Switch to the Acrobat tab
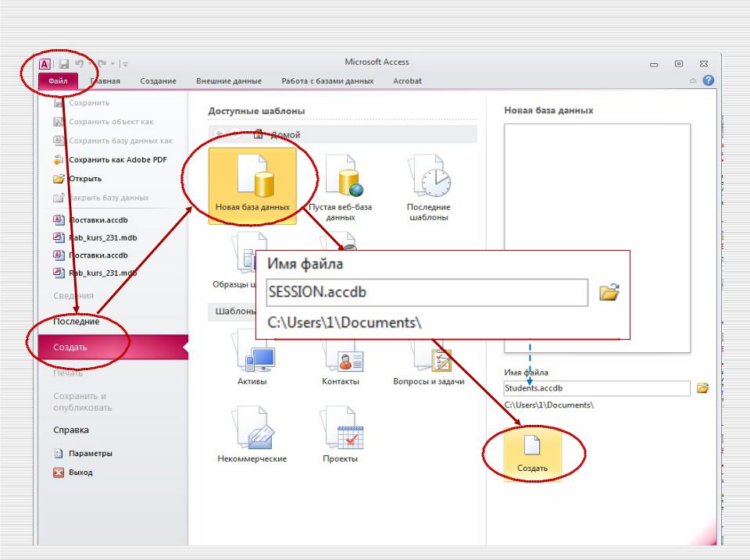Viewport: 750px width, 560px height. coord(407,80)
